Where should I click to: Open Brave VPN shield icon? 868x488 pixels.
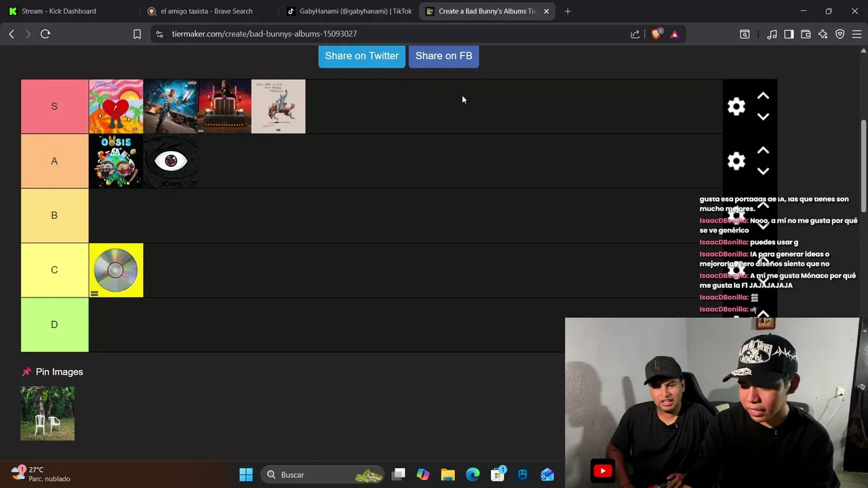(x=840, y=34)
